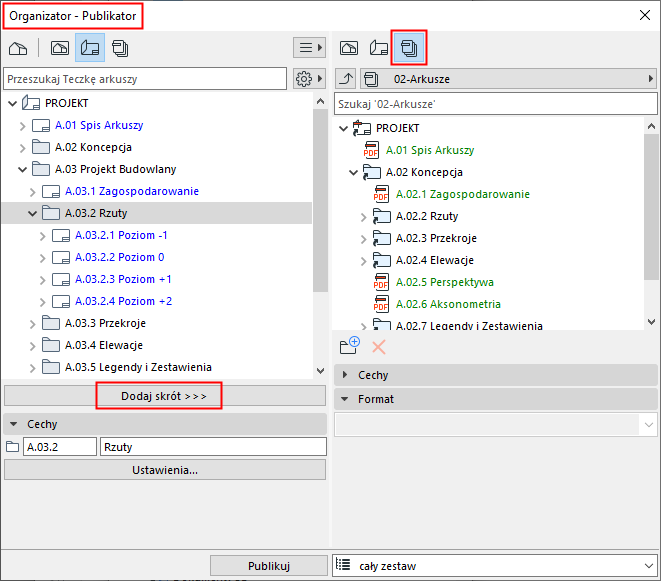Select A.03.2.3 Poziom +1 layout
The height and width of the screenshot is (581, 661).
[123, 279]
